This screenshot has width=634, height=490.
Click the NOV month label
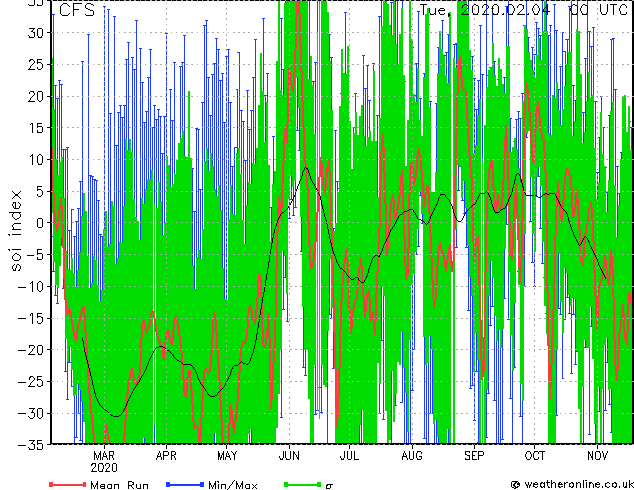pyautogui.click(x=597, y=456)
